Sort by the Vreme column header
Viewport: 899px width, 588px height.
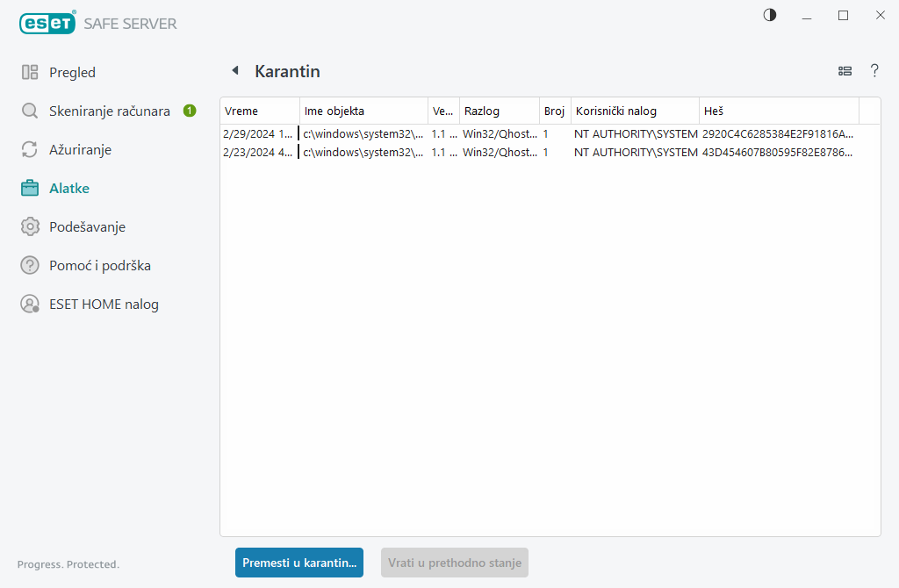259,111
